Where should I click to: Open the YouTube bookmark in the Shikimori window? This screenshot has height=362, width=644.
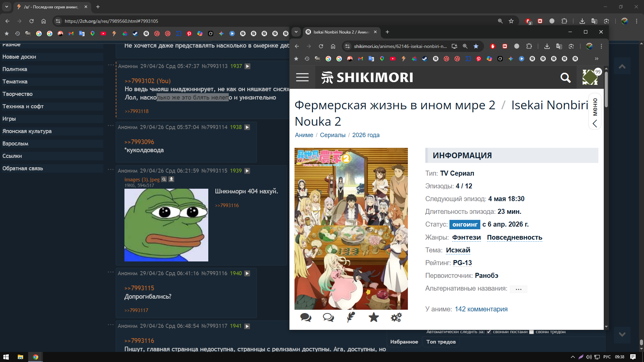393,59
